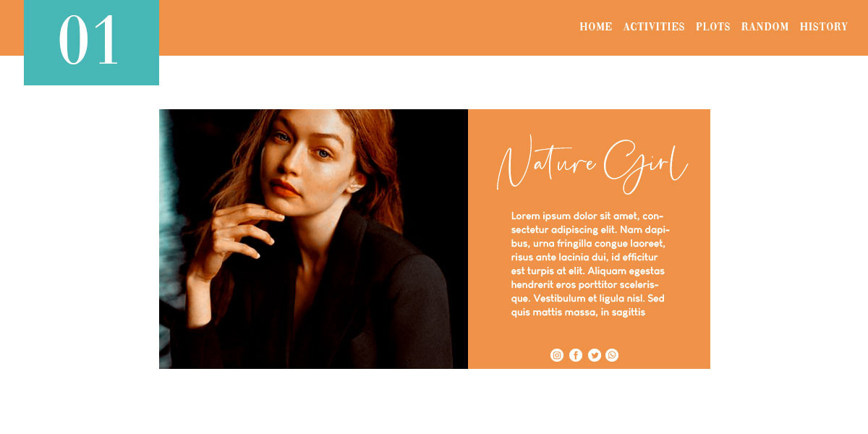This screenshot has width=868, height=434.
Task: Select the red-haired woman portrait photo
Action: click(313, 239)
